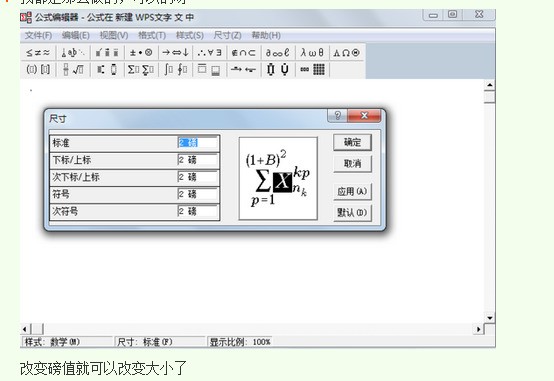The image size is (554, 381).
Task: Click the 应用(A) button
Action: [x=352, y=192]
